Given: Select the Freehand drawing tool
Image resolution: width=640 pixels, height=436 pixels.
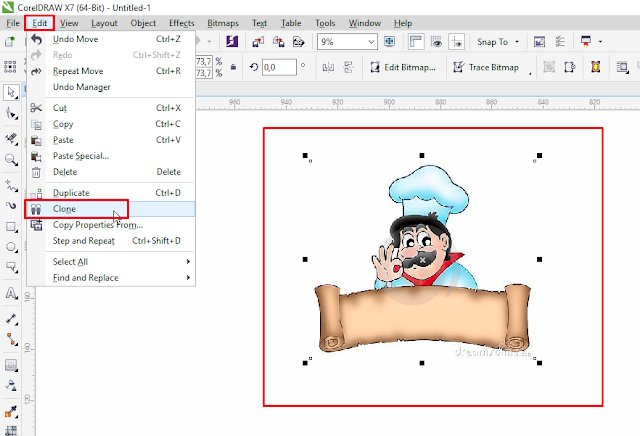Looking at the screenshot, I should [11, 186].
